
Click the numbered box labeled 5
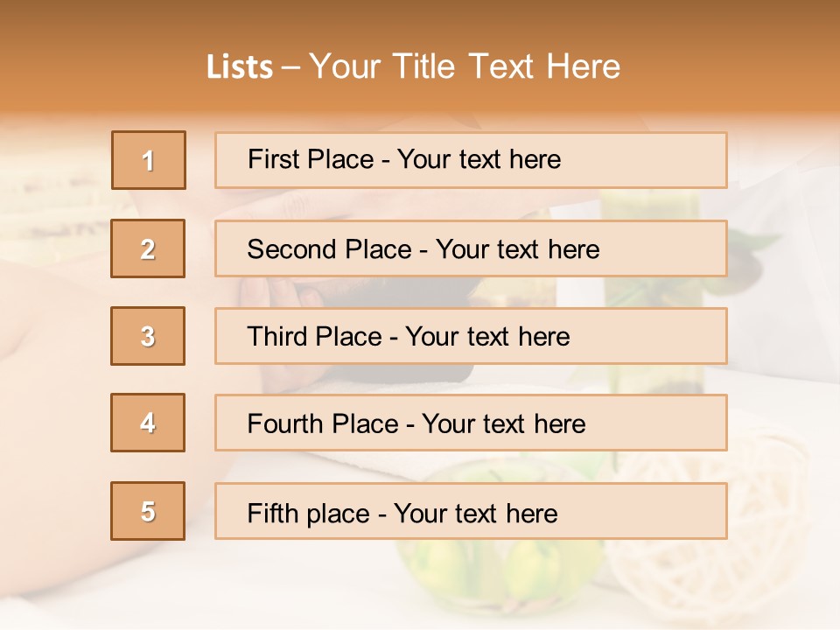click(148, 511)
